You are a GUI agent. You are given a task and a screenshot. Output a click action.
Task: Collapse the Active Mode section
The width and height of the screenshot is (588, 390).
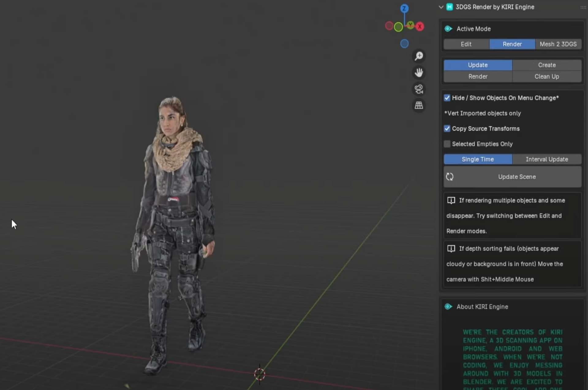[448, 29]
